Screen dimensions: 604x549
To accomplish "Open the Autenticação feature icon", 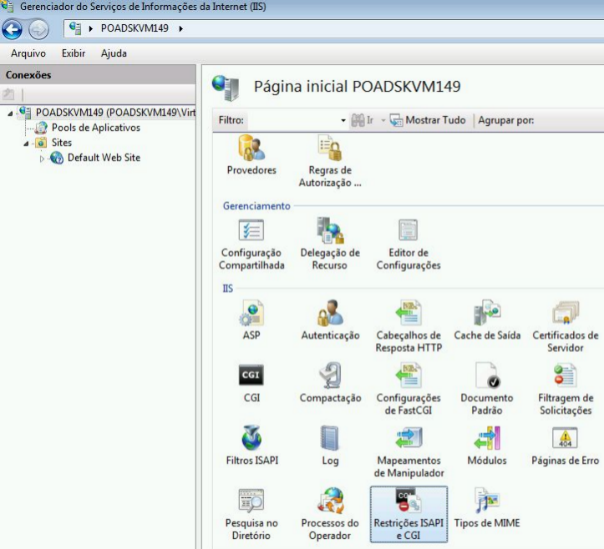I will pos(330,313).
